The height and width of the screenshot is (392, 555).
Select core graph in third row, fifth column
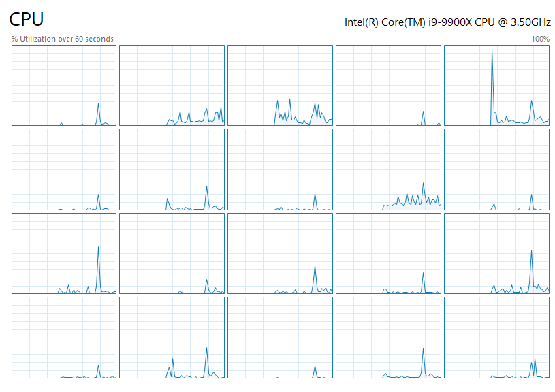(x=497, y=254)
